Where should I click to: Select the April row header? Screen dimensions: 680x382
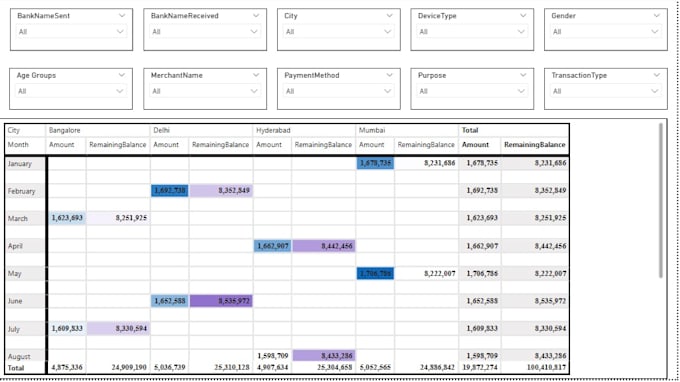click(26, 246)
